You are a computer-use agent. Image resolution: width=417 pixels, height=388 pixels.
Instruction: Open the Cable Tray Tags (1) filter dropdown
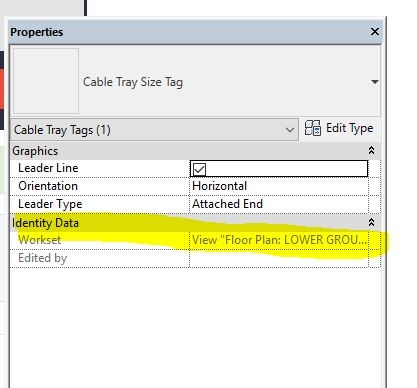[x=154, y=130]
